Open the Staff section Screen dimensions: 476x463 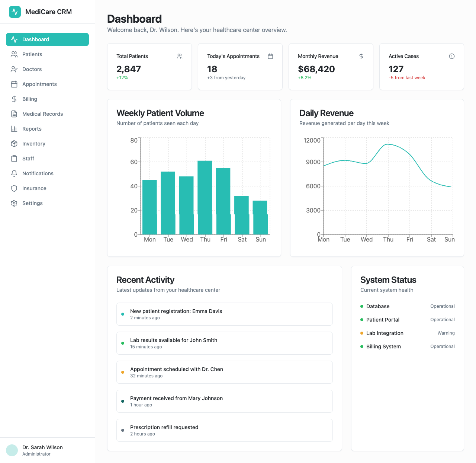[x=28, y=159]
